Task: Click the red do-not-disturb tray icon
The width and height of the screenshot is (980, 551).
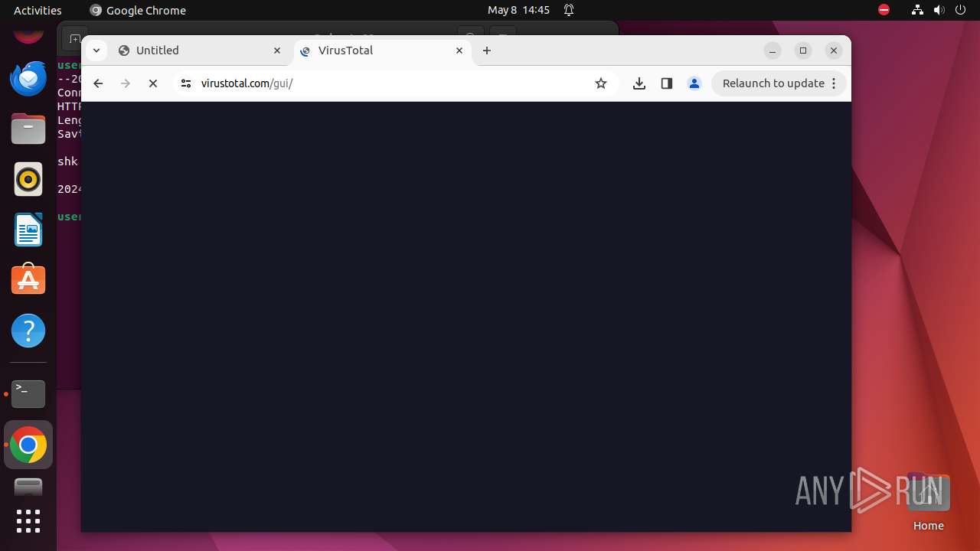Action: [x=884, y=10]
